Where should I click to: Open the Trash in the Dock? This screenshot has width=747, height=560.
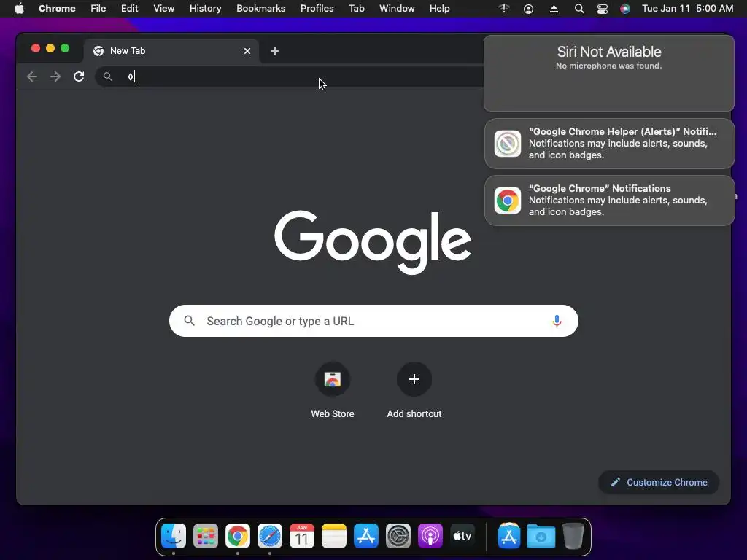[573, 536]
